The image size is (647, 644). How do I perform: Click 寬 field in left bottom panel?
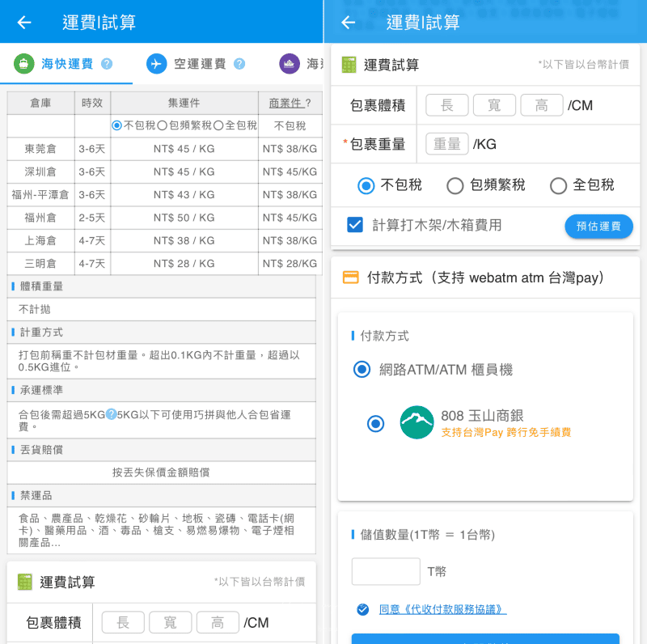click(x=171, y=622)
